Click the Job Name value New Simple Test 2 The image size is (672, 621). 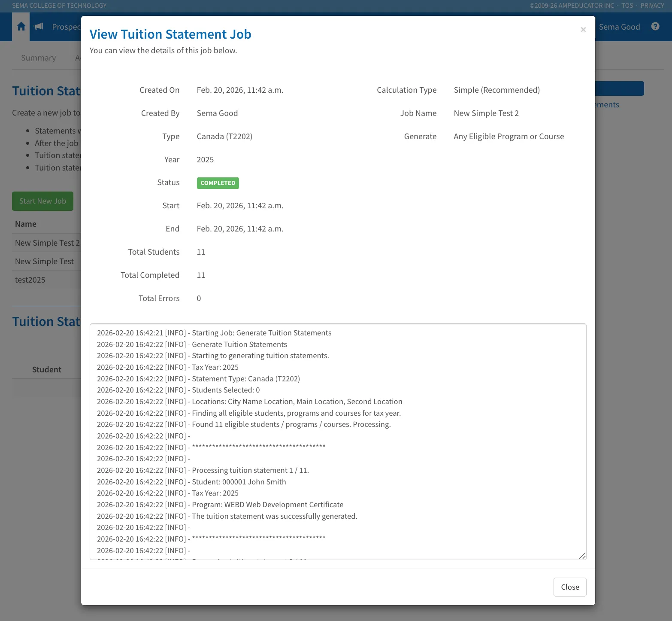point(486,113)
